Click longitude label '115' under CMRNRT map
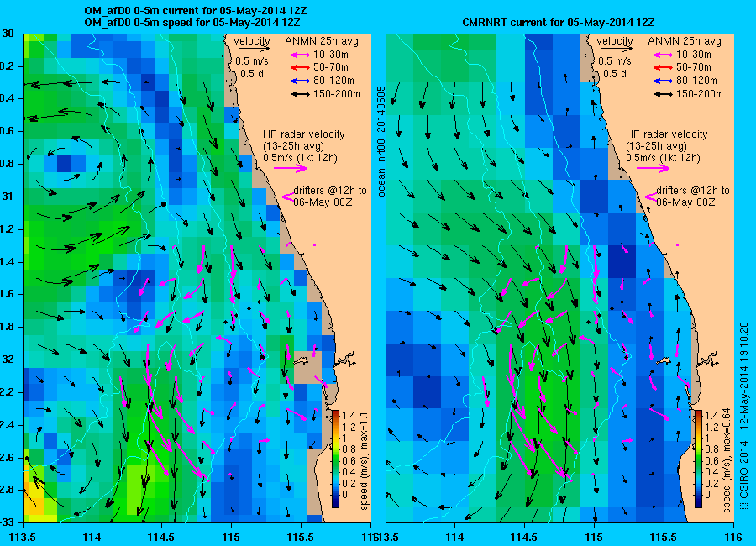The image size is (756, 546). tap(594, 537)
